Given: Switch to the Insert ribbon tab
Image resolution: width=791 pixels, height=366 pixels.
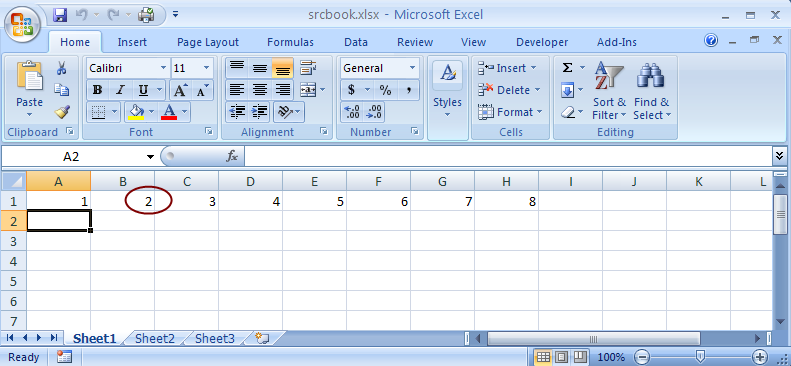Looking at the screenshot, I should [132, 42].
